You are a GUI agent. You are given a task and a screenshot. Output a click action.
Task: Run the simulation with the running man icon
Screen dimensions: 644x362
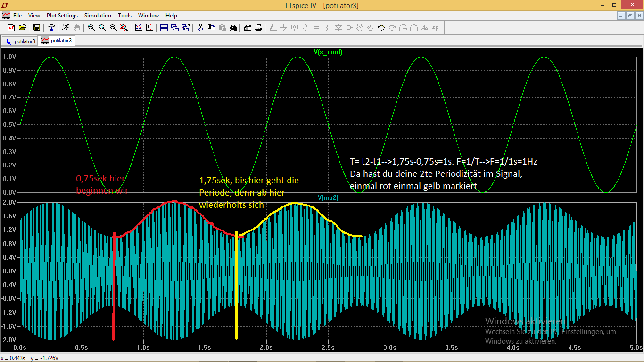(66, 28)
